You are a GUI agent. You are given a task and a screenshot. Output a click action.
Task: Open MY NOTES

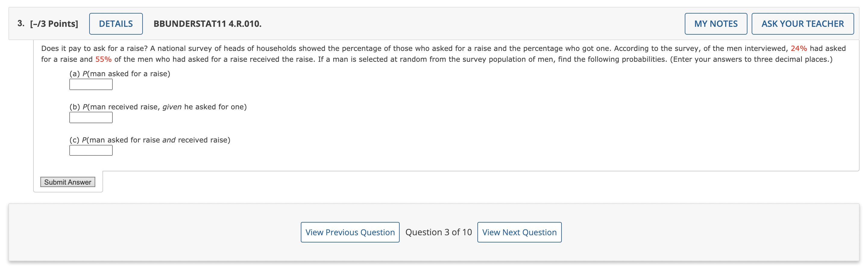tap(716, 23)
